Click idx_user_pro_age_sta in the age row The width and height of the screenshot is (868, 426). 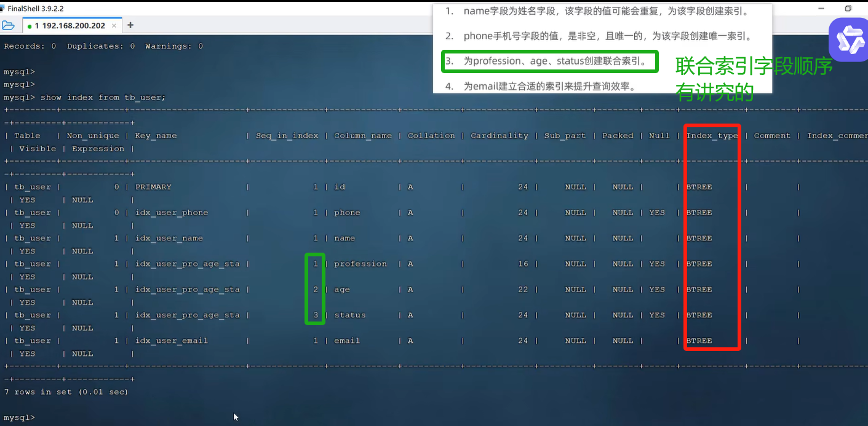pos(187,290)
